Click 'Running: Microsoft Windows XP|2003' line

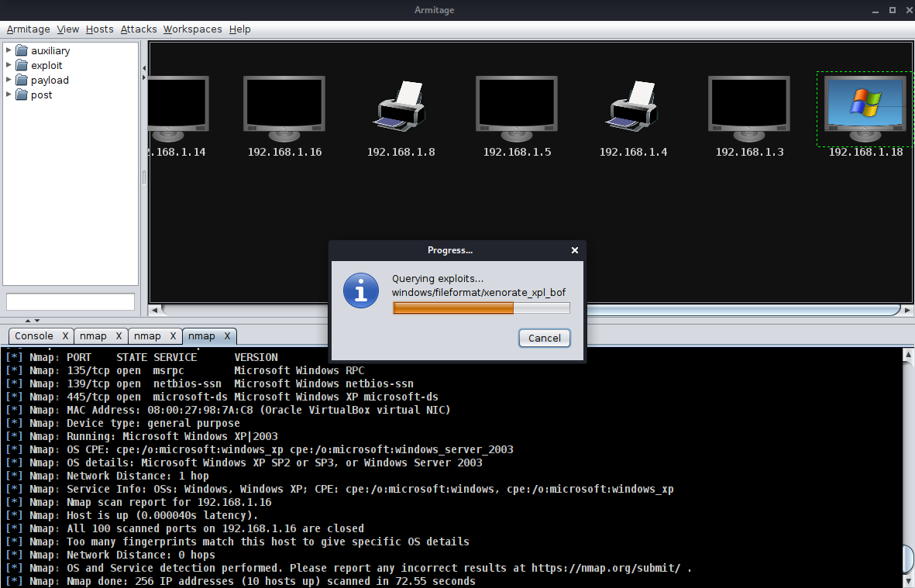click(x=142, y=436)
